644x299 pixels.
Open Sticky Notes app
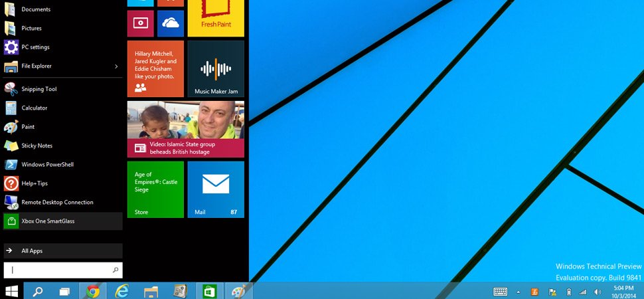tap(63, 146)
